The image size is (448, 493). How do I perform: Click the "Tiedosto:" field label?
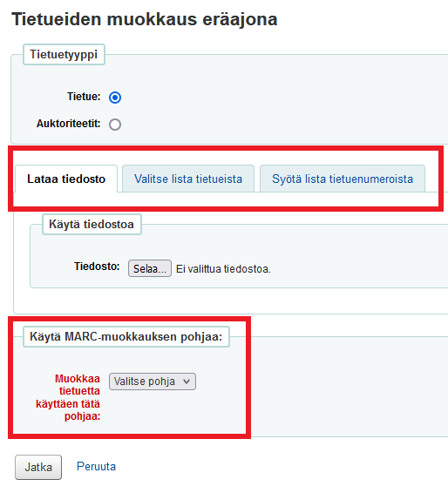pos(97,267)
